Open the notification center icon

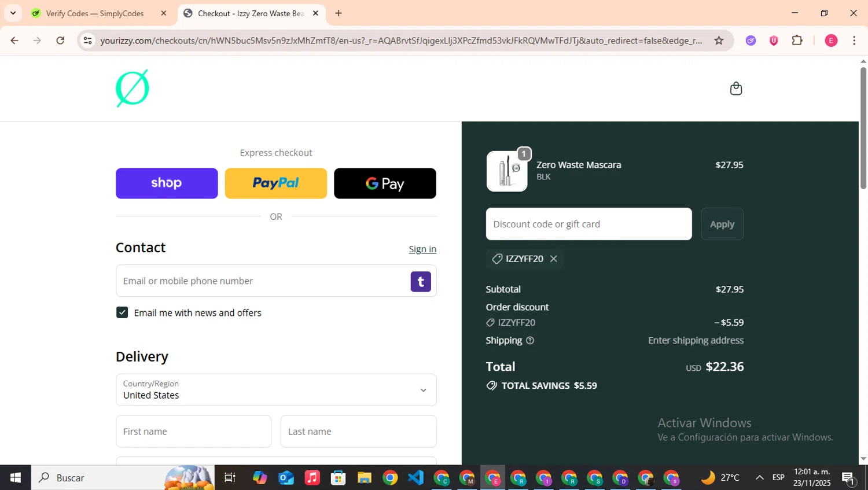coord(848,478)
